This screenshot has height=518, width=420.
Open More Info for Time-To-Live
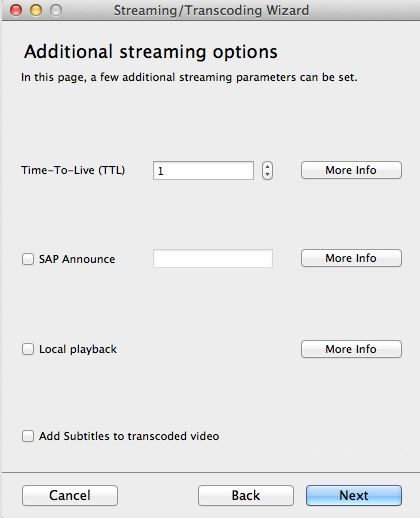click(351, 170)
